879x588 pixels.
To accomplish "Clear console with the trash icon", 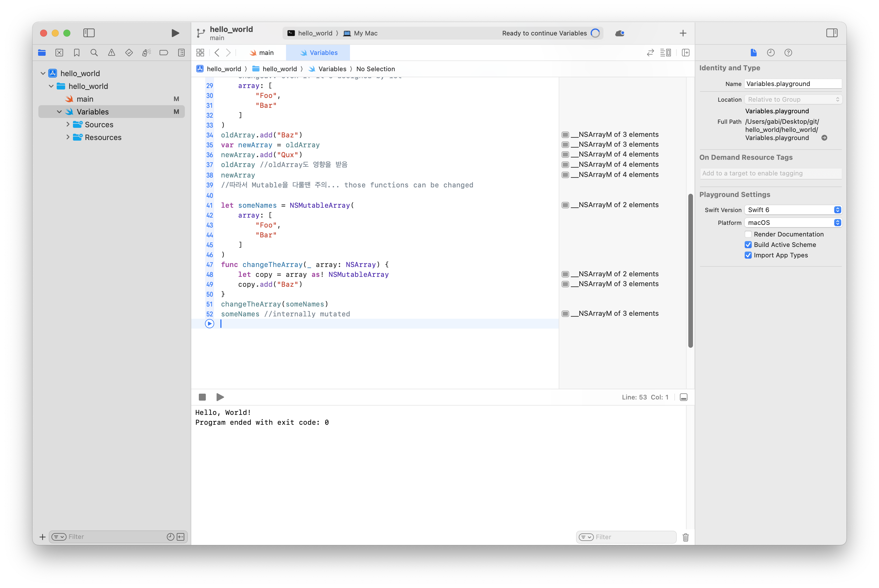I will (x=685, y=537).
